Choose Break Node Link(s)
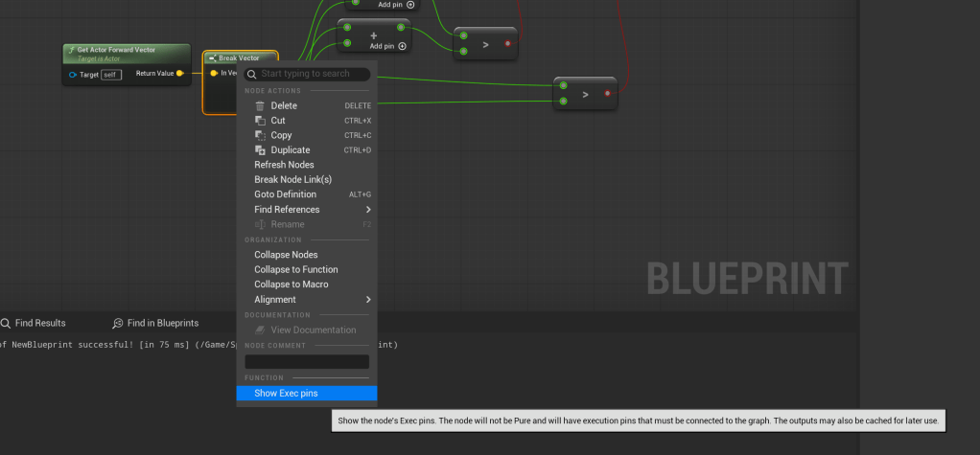Image resolution: width=980 pixels, height=455 pixels. click(x=292, y=180)
